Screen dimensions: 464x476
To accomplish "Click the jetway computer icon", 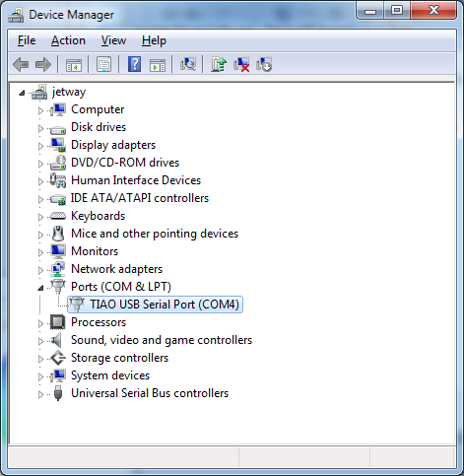I will (x=39, y=92).
